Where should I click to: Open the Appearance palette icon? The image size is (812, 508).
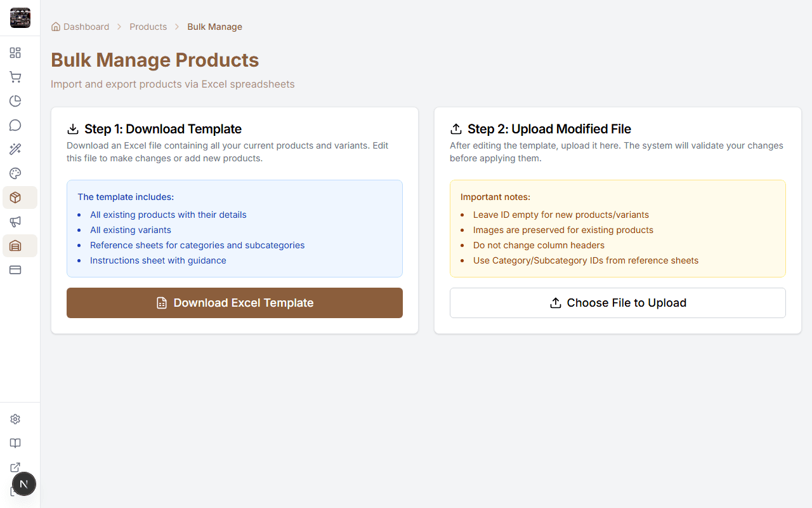15,173
